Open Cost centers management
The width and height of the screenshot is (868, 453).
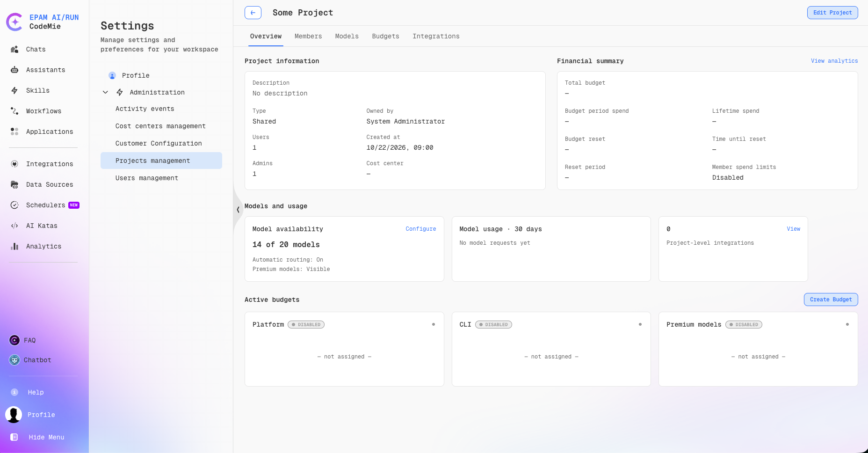pyautogui.click(x=161, y=126)
